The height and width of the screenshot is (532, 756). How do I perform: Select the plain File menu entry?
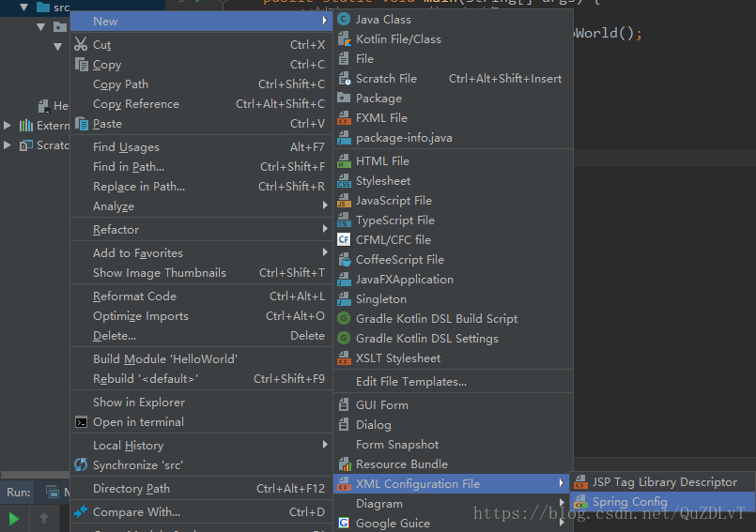[454, 59]
